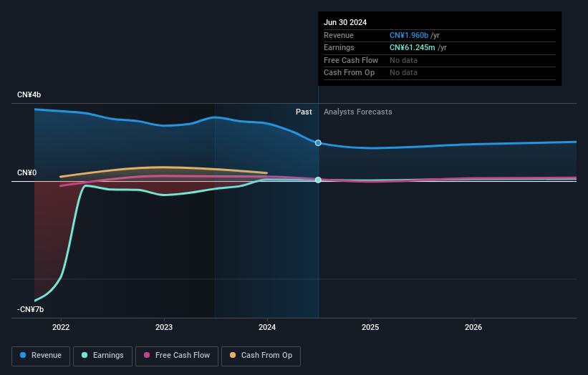Click the Cash From Op tooltip row label
The height and width of the screenshot is (375, 588).
click(349, 73)
